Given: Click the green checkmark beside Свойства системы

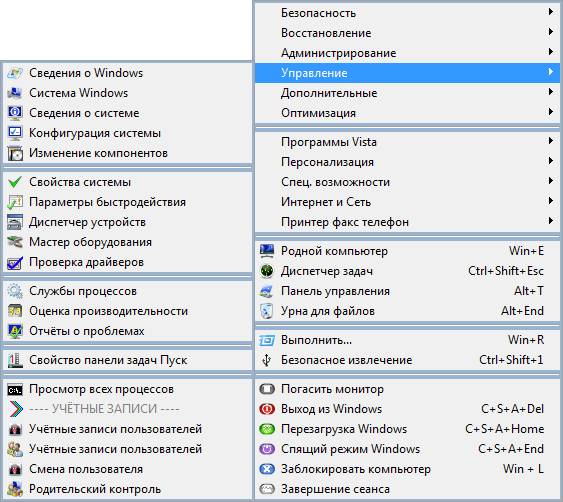Looking at the screenshot, I should (15, 182).
